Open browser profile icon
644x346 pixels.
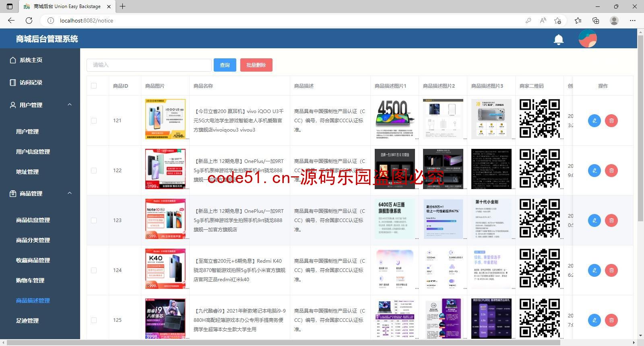coord(614,21)
